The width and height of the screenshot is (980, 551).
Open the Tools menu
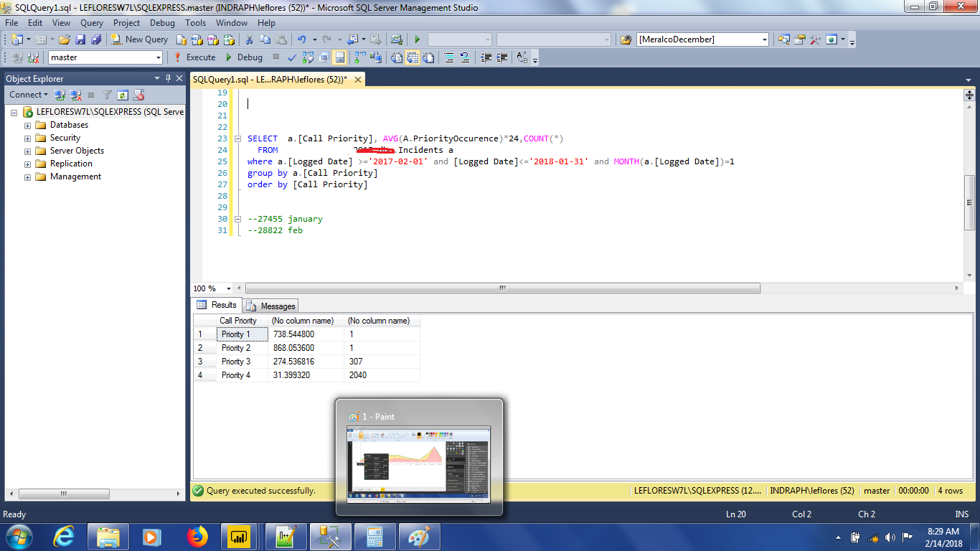click(195, 23)
